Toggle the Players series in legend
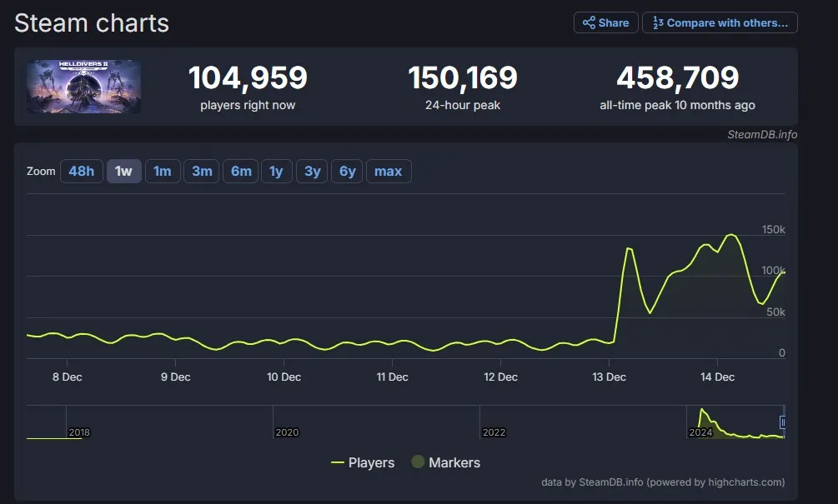The height and width of the screenshot is (504, 838). [363, 463]
